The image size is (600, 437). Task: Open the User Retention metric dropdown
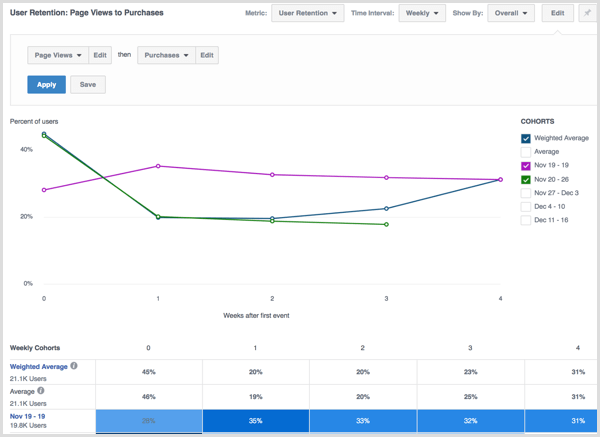click(308, 13)
